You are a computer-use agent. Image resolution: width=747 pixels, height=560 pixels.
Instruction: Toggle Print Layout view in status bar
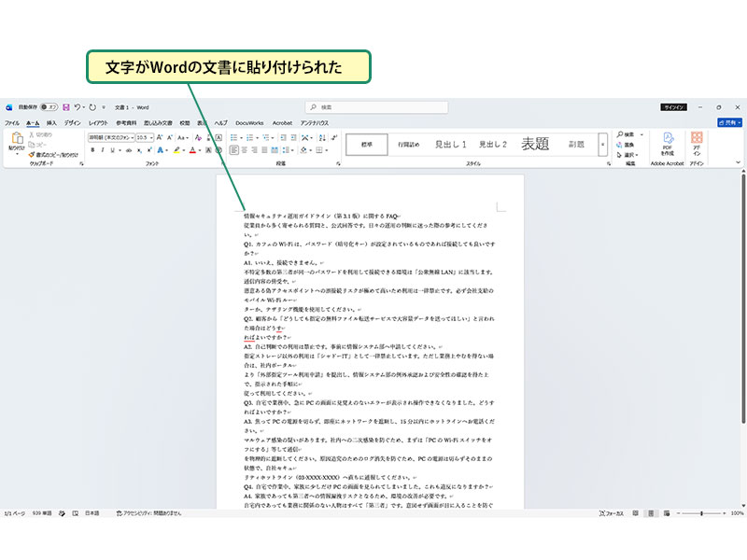coord(651,513)
